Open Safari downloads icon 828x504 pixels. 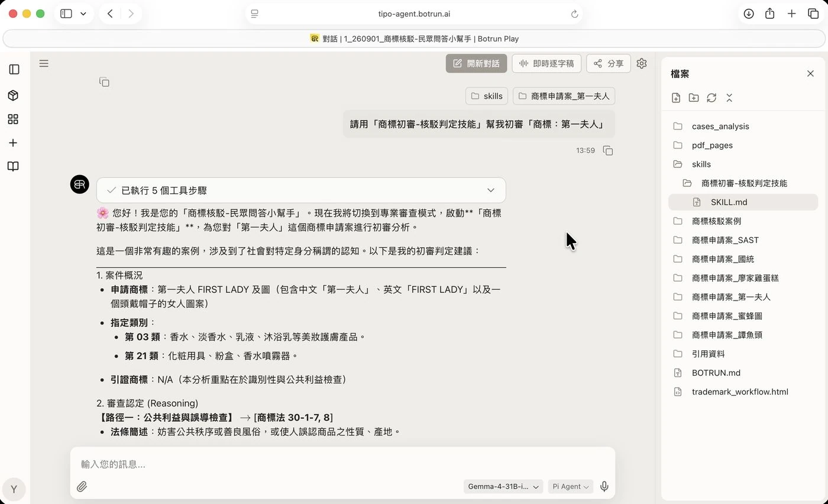click(749, 14)
